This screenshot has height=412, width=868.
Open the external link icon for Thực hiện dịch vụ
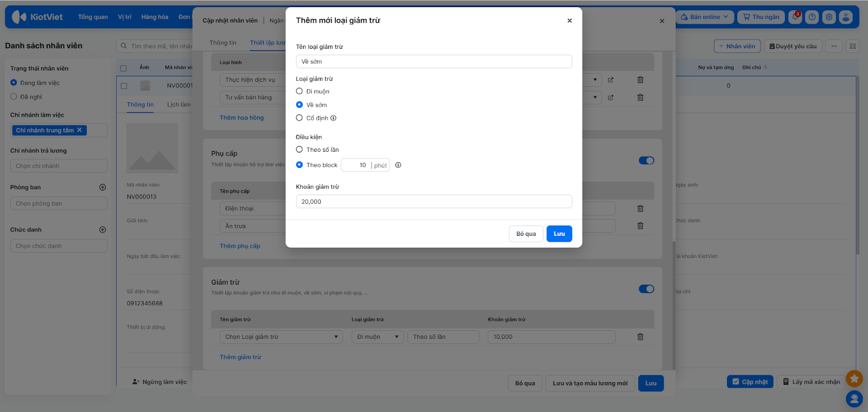coord(610,80)
